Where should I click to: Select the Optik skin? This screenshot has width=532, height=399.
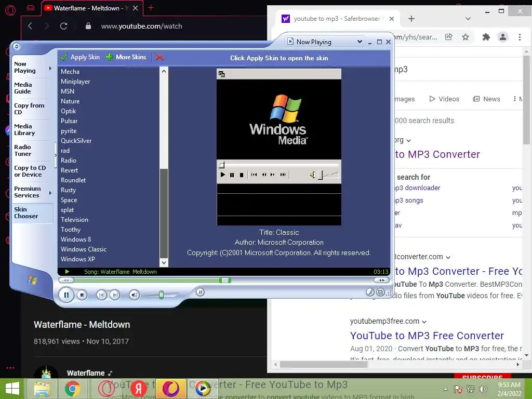point(69,111)
